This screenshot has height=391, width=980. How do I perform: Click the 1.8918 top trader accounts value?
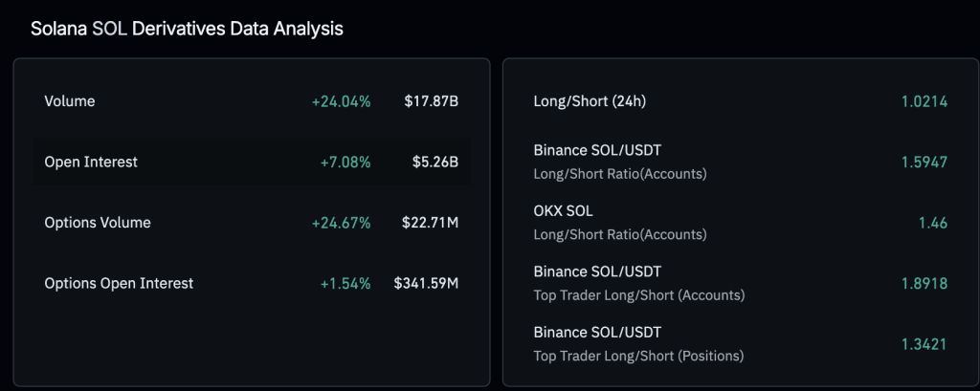pyautogui.click(x=924, y=283)
